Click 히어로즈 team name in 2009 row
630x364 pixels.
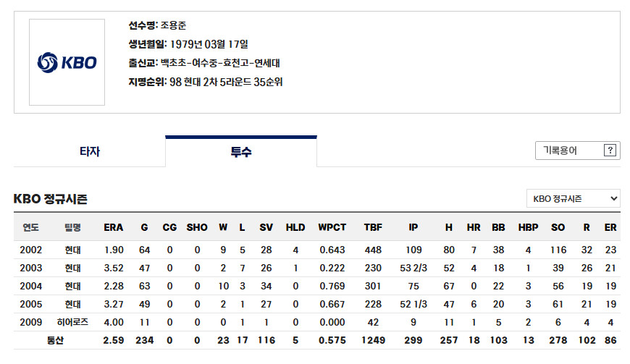(x=72, y=322)
